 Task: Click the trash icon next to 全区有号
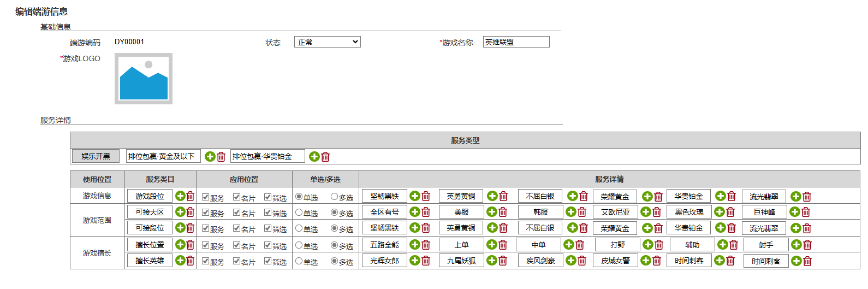coord(426,212)
